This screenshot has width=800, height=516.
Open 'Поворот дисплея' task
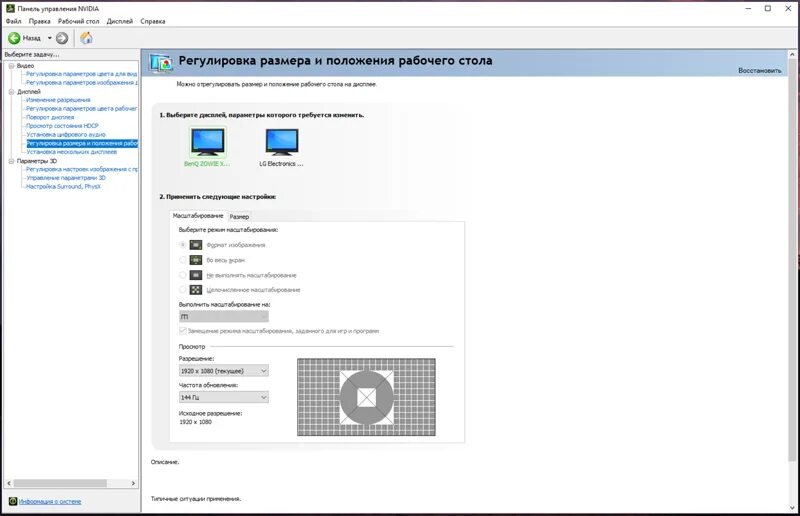click(50, 117)
